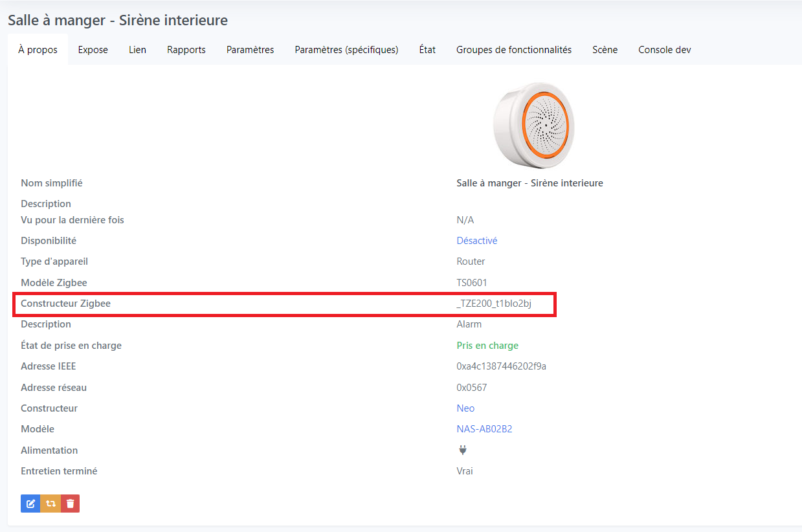802x532 pixels.
Task: Open the Paramètres (spécifiques) tab
Action: coord(346,50)
